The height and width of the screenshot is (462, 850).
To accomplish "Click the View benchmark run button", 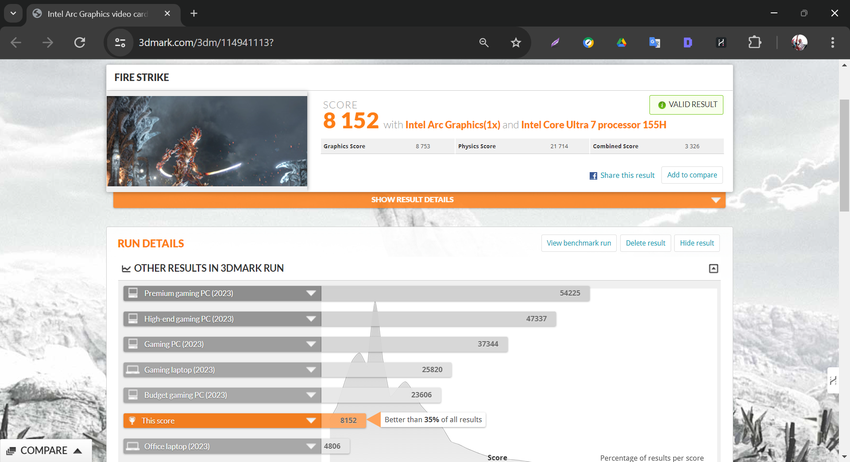I will point(578,243).
